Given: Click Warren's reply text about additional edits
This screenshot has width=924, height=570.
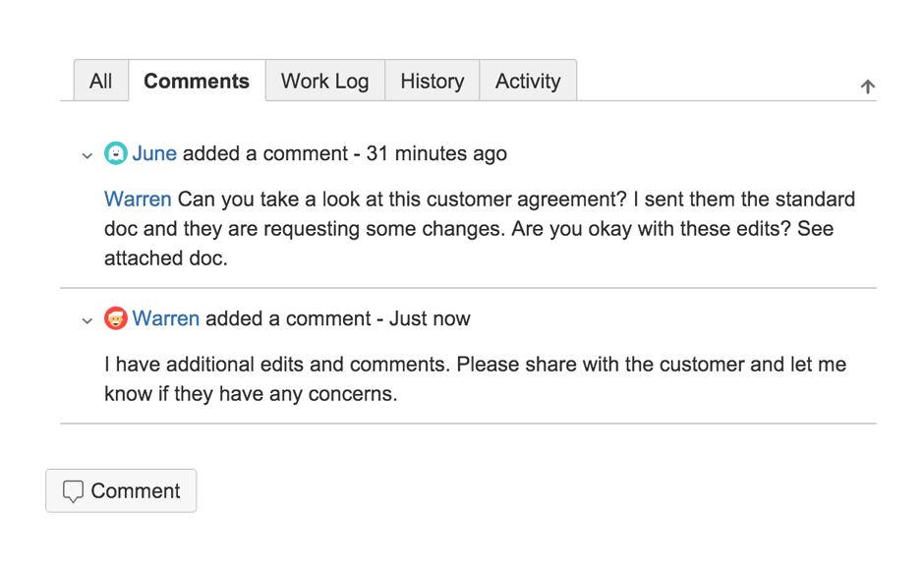Looking at the screenshot, I should 475,379.
